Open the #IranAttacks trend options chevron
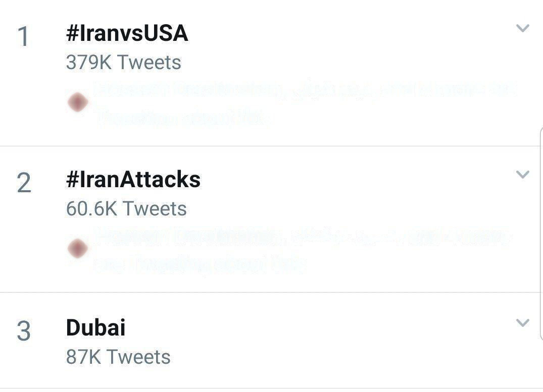543x392 pixels. pos(522,175)
